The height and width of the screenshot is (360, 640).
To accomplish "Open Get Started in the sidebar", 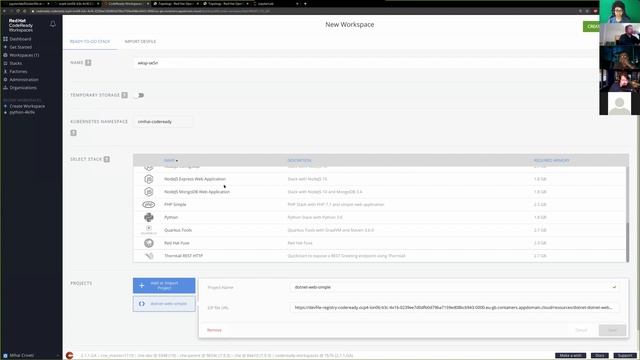I will pos(20,47).
